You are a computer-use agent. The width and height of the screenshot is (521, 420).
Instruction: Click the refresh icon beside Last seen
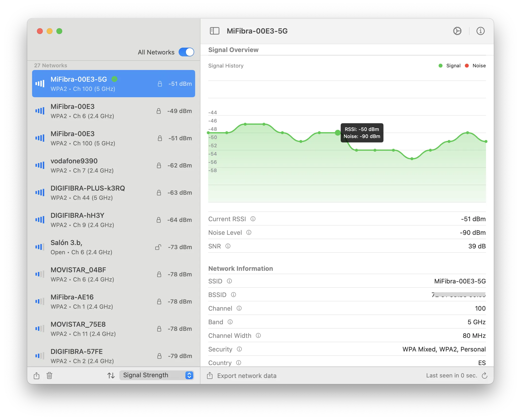(485, 376)
